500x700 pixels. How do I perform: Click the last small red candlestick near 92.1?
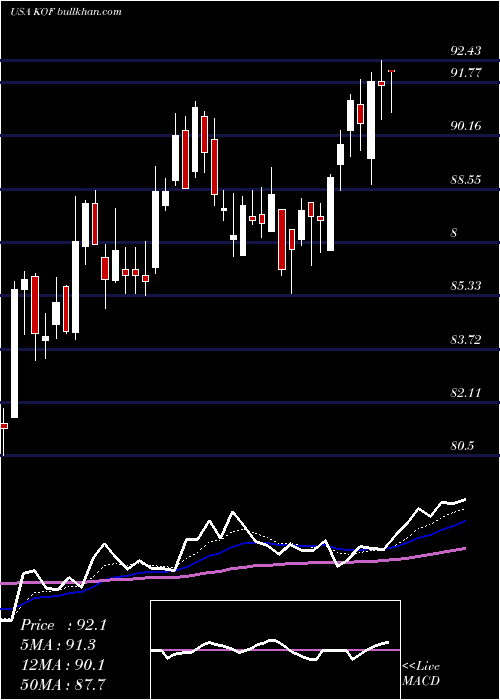[x=392, y=71]
